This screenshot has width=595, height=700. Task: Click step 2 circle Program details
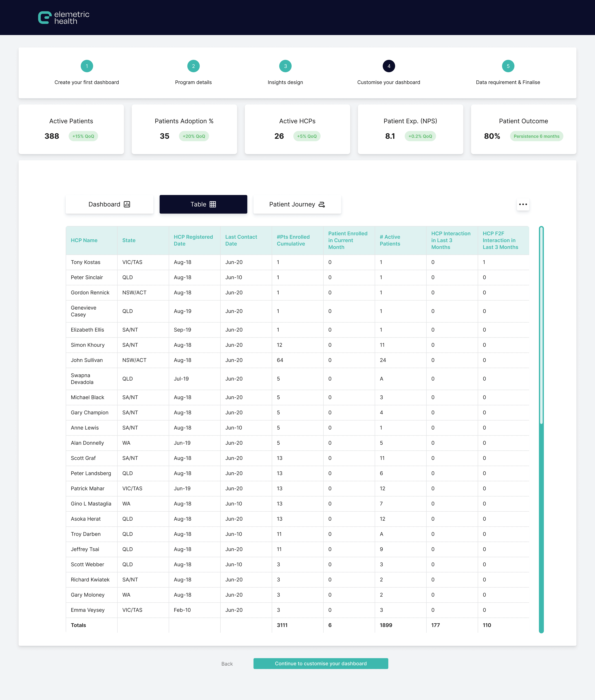pyautogui.click(x=193, y=66)
